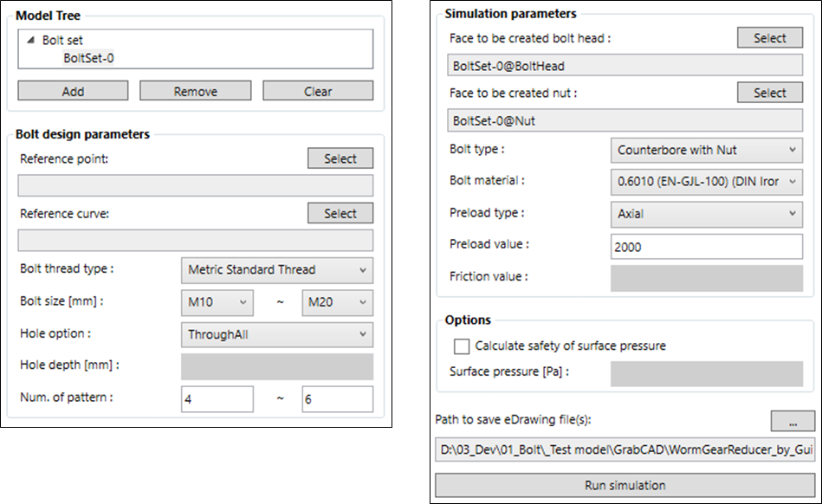Open the Bolt material dropdown
Viewport: 822px width, 504px height.
coord(707,182)
